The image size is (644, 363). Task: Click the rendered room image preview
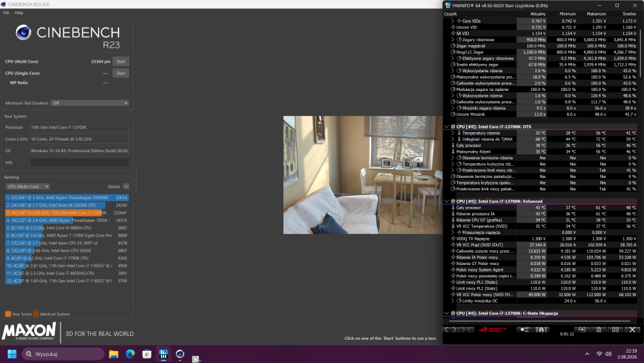[363, 175]
